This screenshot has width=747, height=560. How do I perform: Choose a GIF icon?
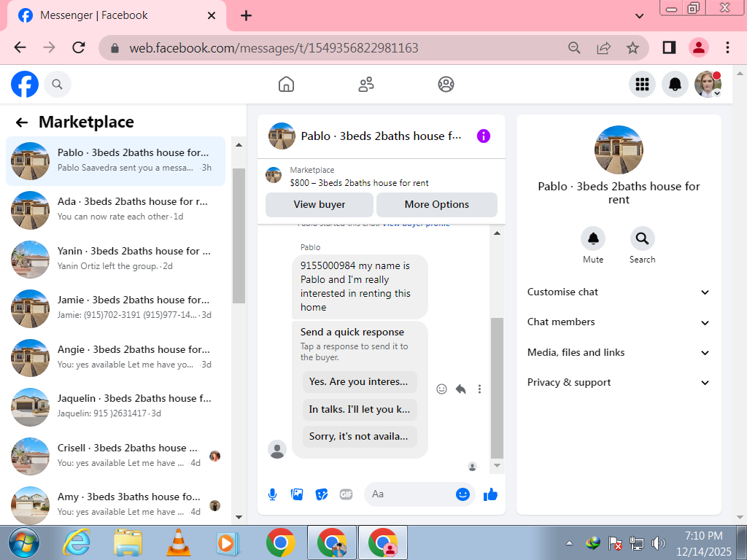347,495
